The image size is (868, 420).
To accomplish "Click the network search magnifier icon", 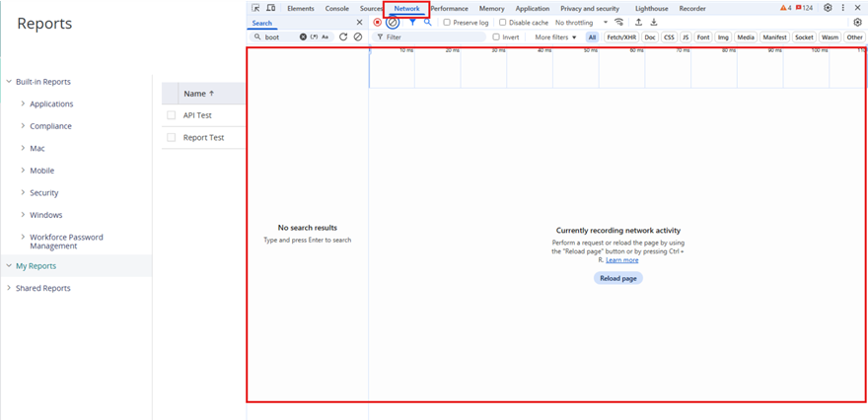I will click(x=427, y=23).
